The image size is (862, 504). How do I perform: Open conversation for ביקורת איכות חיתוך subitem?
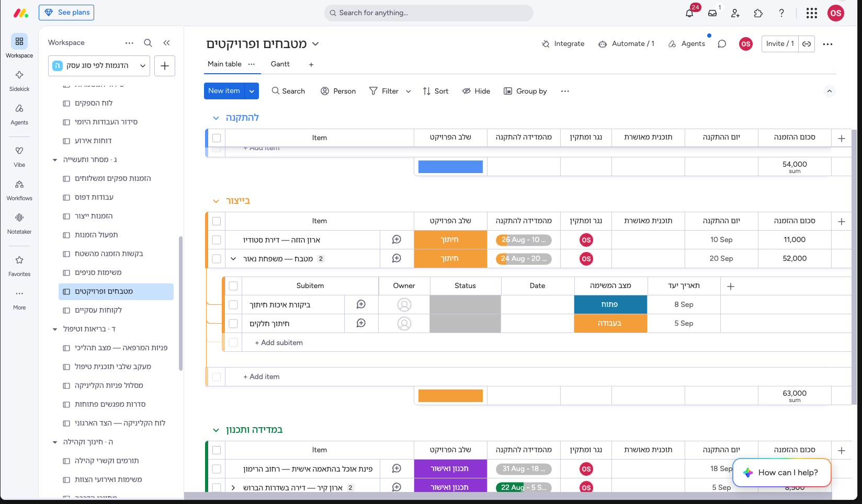361,304
